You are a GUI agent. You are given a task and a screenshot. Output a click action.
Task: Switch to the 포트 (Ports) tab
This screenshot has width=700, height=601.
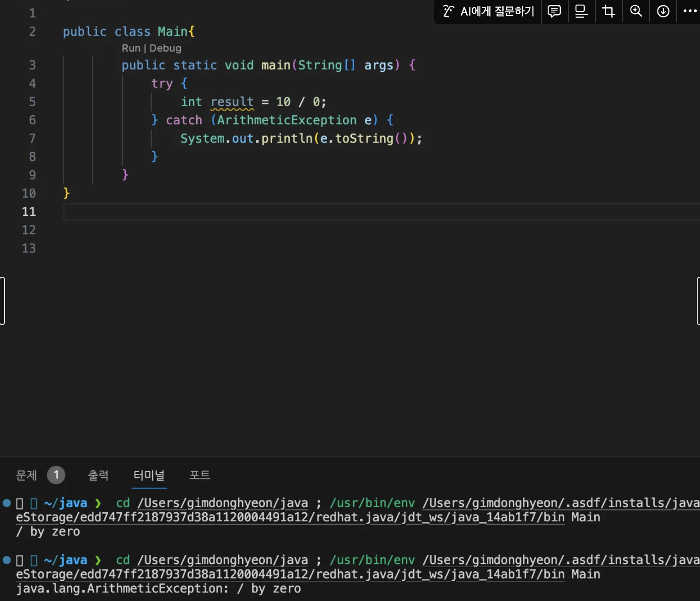coord(199,476)
